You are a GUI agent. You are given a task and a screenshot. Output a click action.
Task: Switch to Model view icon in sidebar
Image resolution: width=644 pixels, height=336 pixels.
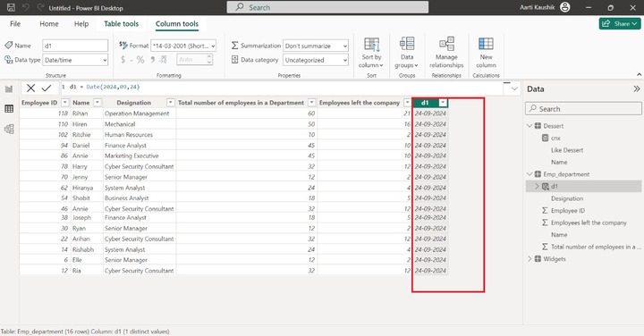pyautogui.click(x=9, y=129)
